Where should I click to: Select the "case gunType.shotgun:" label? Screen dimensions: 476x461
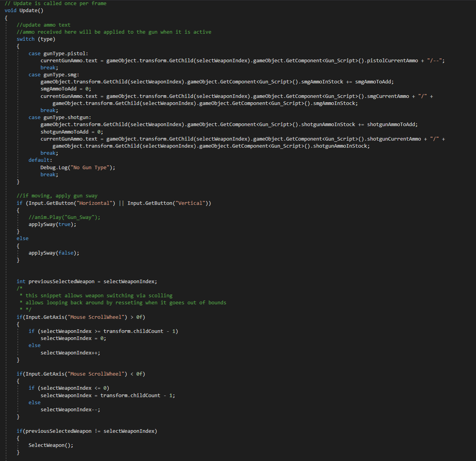point(60,117)
